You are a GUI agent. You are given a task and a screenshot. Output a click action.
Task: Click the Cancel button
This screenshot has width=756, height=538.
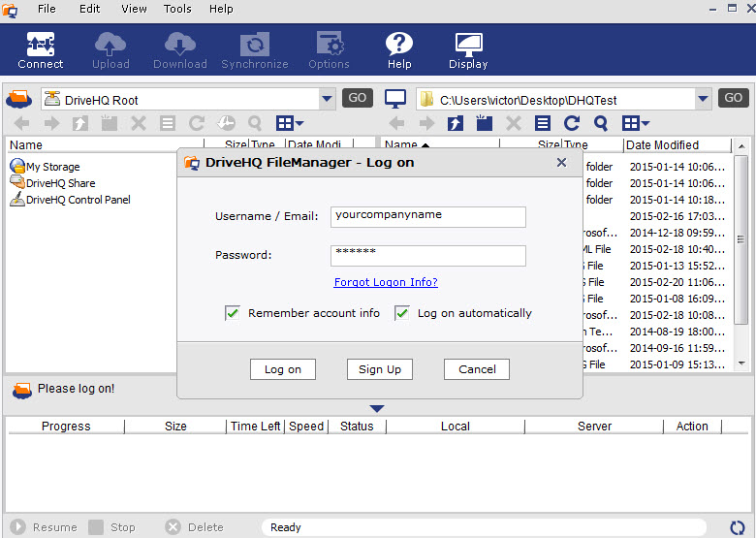[x=477, y=369]
